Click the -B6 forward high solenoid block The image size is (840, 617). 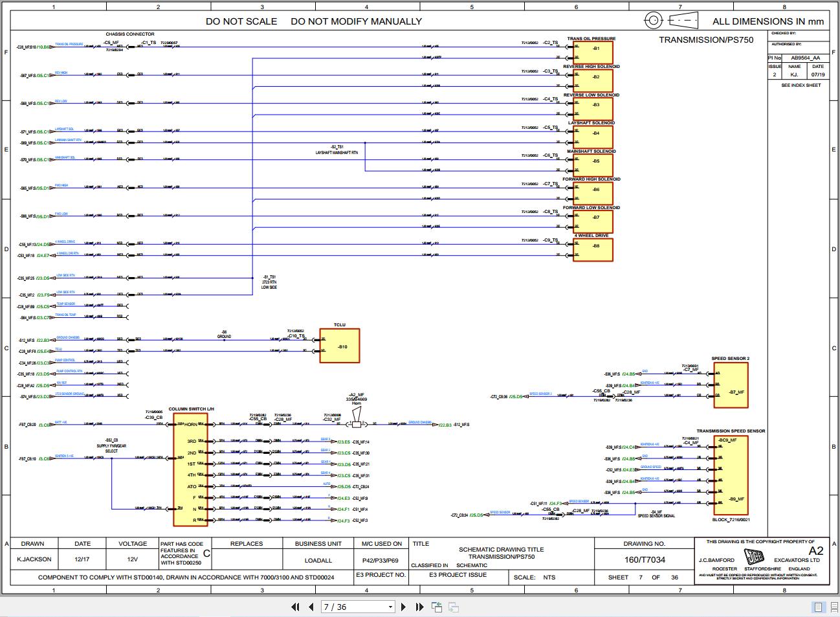point(593,193)
